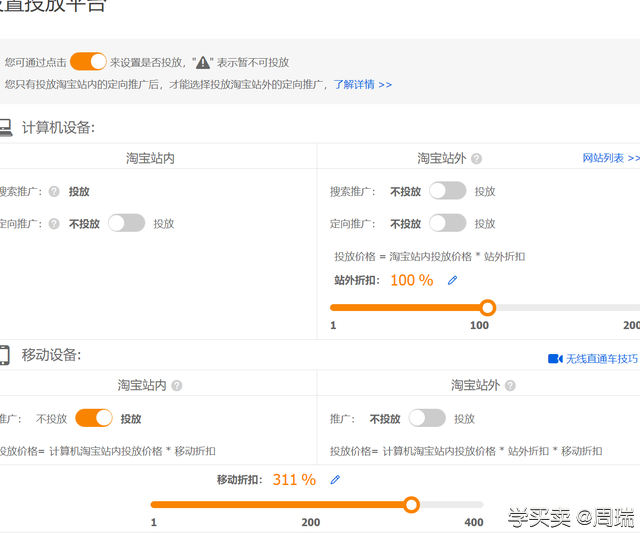640x533 pixels.
Task: Click the computer device icon beside 计算机设备
Action: pos(6,127)
